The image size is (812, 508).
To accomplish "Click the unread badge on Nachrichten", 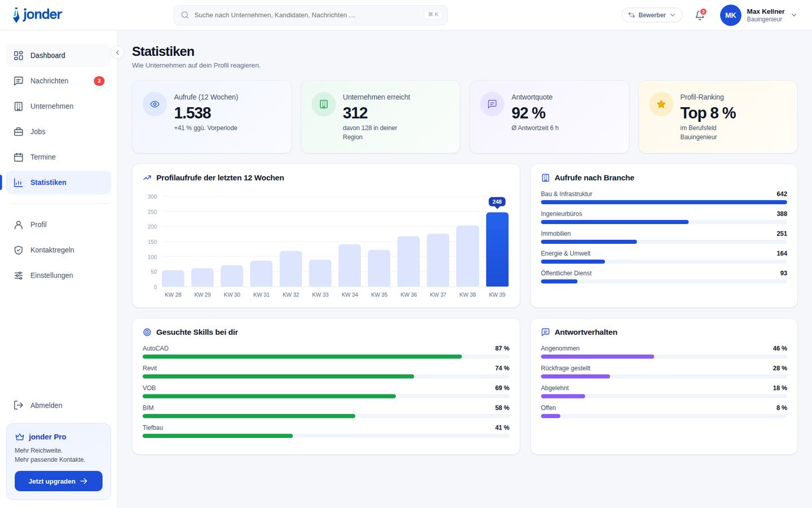I will tap(99, 81).
